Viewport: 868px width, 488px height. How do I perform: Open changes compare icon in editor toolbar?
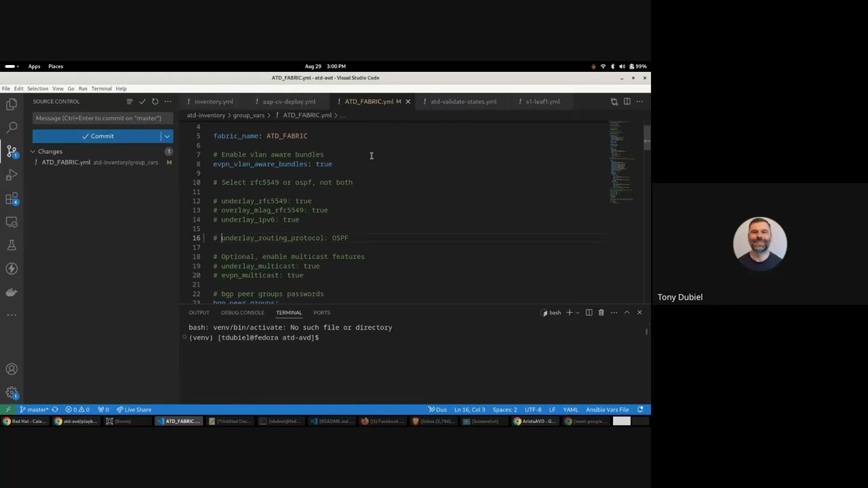[614, 102]
